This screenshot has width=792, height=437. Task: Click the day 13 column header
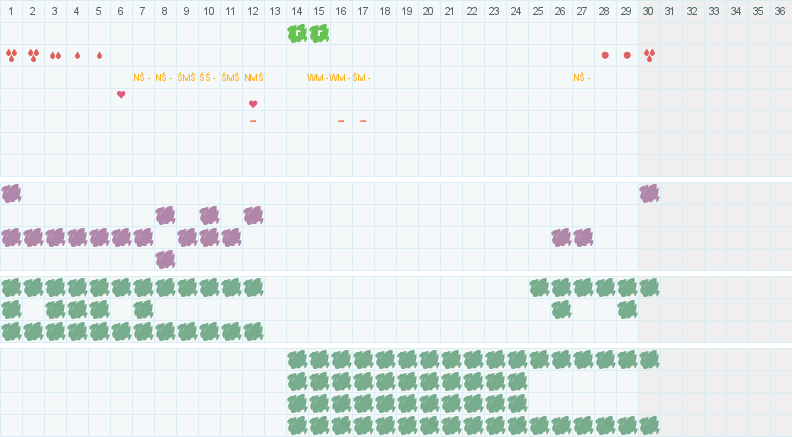click(275, 11)
